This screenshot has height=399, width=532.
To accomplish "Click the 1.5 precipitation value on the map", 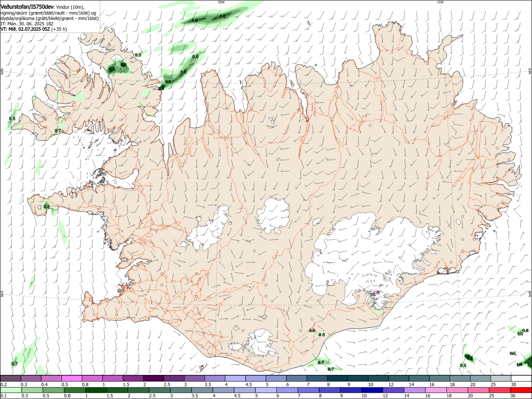I will pos(512,354).
